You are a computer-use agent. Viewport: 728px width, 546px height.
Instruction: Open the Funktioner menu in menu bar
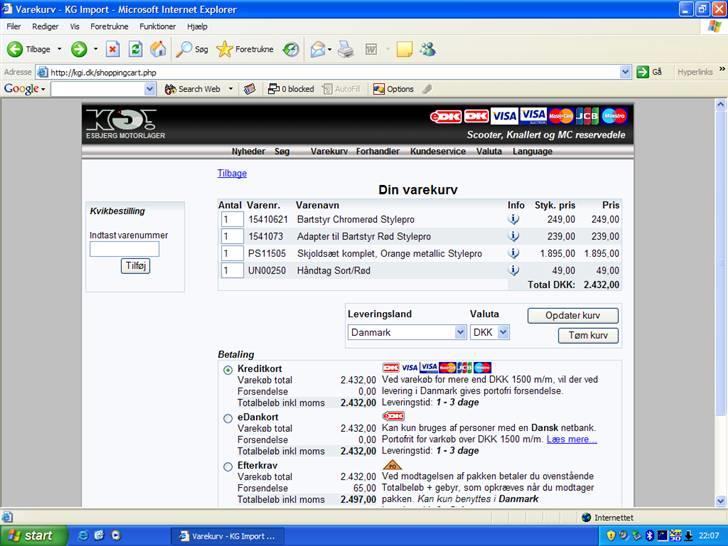[158, 26]
